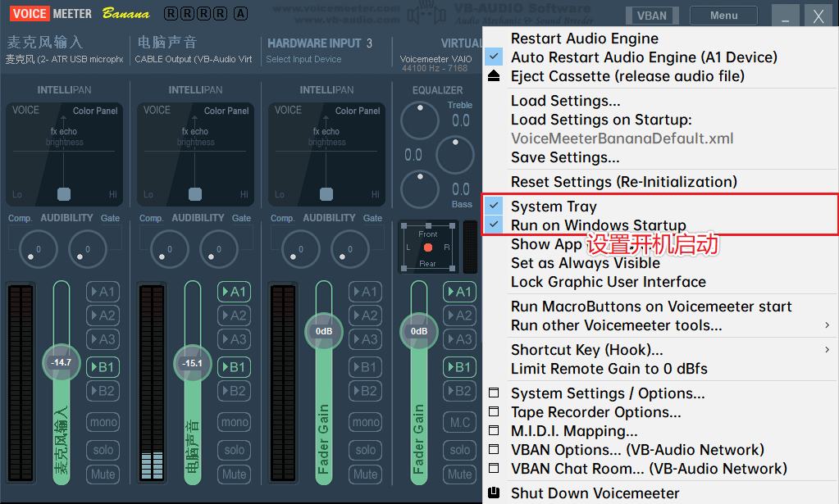Open the 麦克风输入 input device selector

click(x=64, y=59)
